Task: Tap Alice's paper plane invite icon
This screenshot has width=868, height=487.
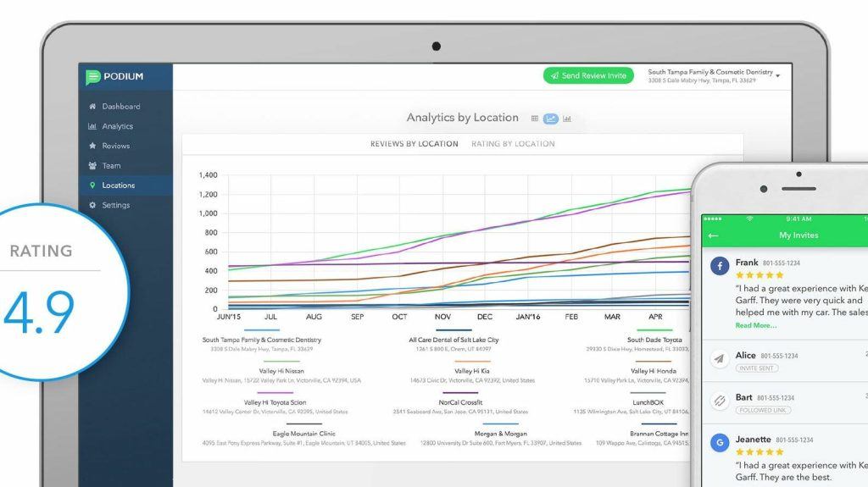Action: pos(720,359)
